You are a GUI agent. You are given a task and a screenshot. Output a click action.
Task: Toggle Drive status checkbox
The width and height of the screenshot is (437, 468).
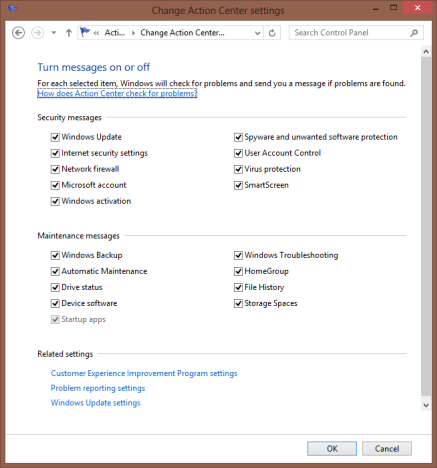tap(55, 287)
